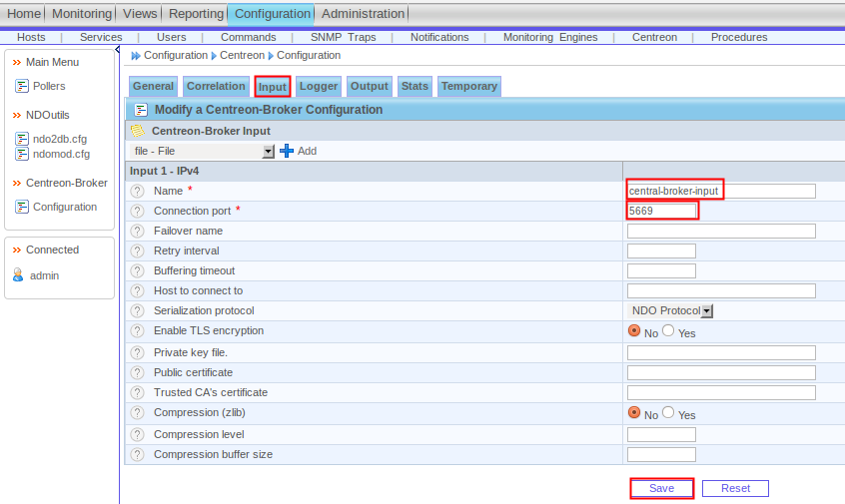Switch to the Output tab
845x504 pixels.
370,86
